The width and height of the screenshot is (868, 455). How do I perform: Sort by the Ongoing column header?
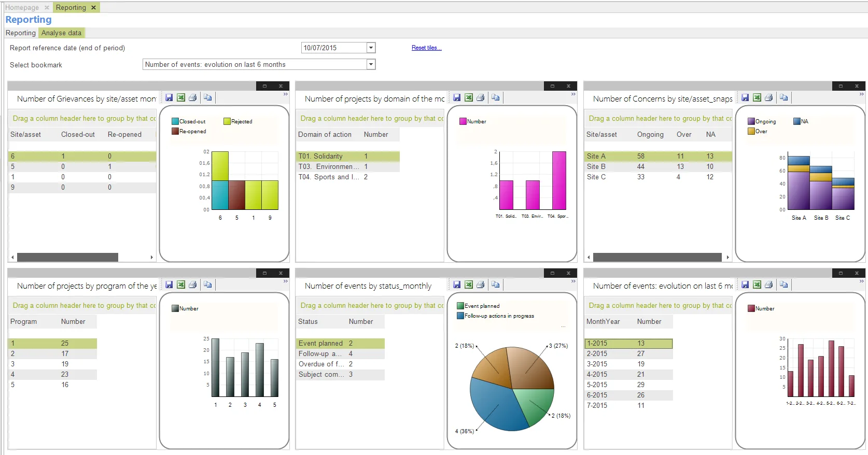coord(650,134)
